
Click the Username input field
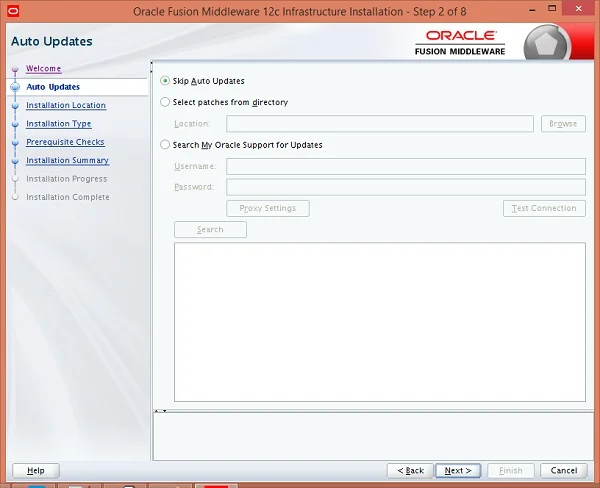tap(406, 166)
